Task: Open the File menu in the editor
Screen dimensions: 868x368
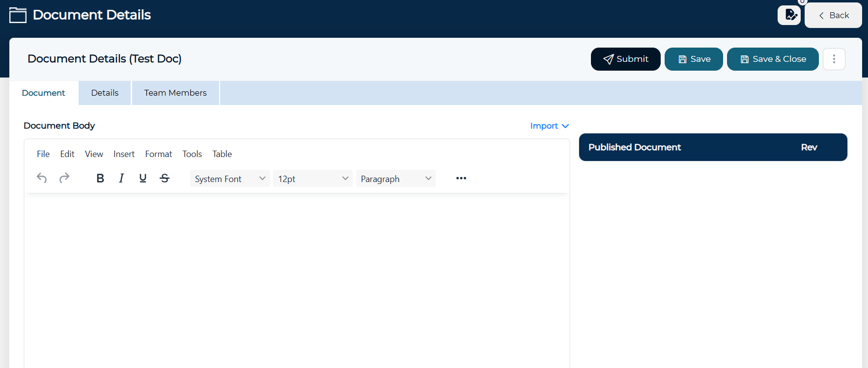Action: point(43,154)
